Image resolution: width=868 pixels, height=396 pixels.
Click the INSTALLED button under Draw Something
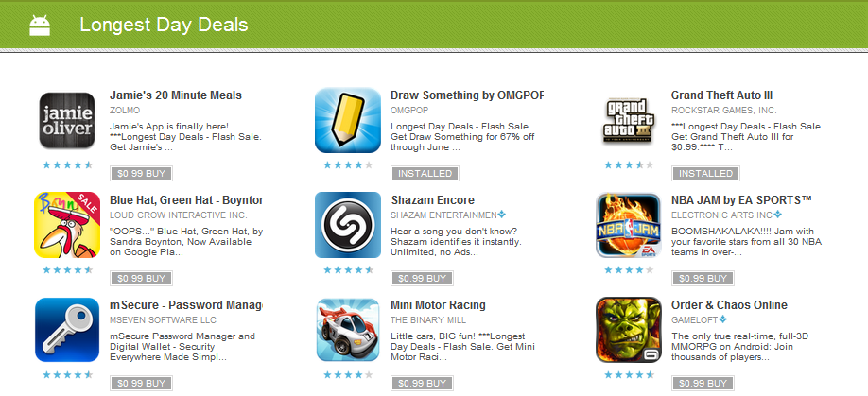click(425, 174)
